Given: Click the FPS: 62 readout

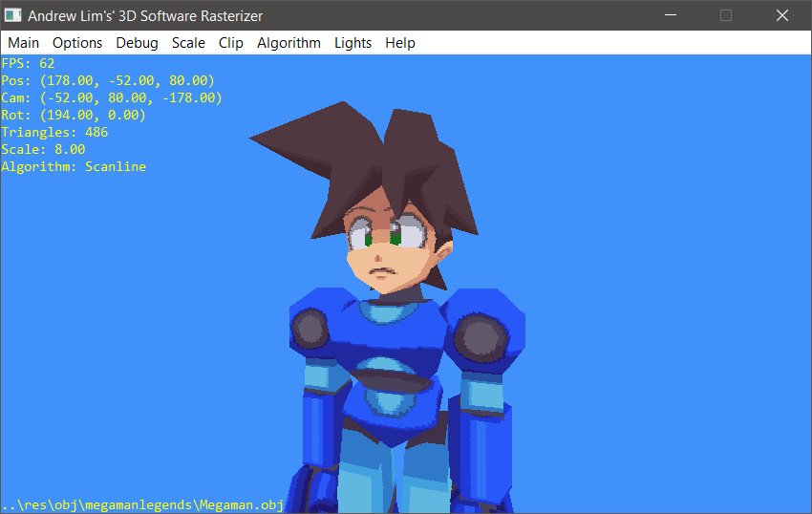Looking at the screenshot, I should coord(28,63).
